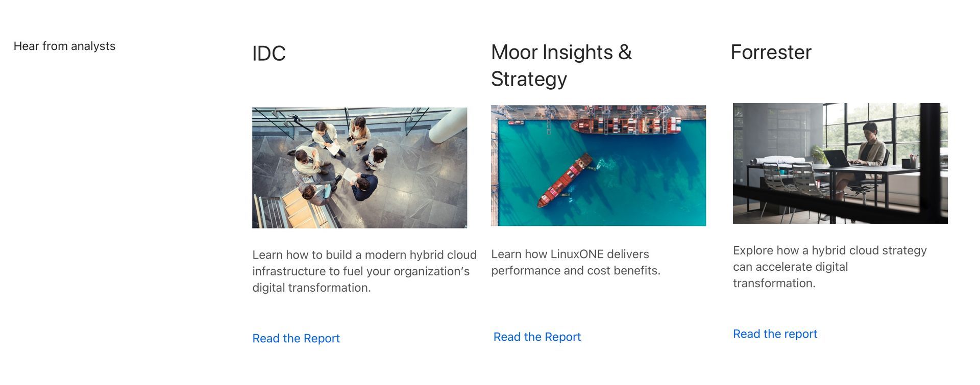980x385 pixels.
Task: Open Forrester Read the report link
Action: click(775, 333)
